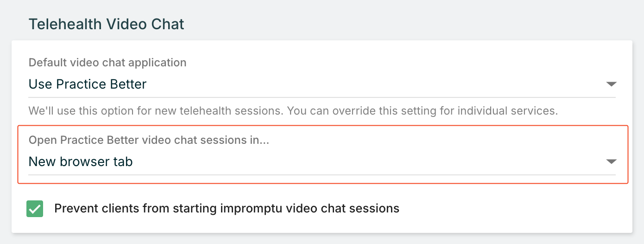Click the green checkmark icon

(x=35, y=209)
